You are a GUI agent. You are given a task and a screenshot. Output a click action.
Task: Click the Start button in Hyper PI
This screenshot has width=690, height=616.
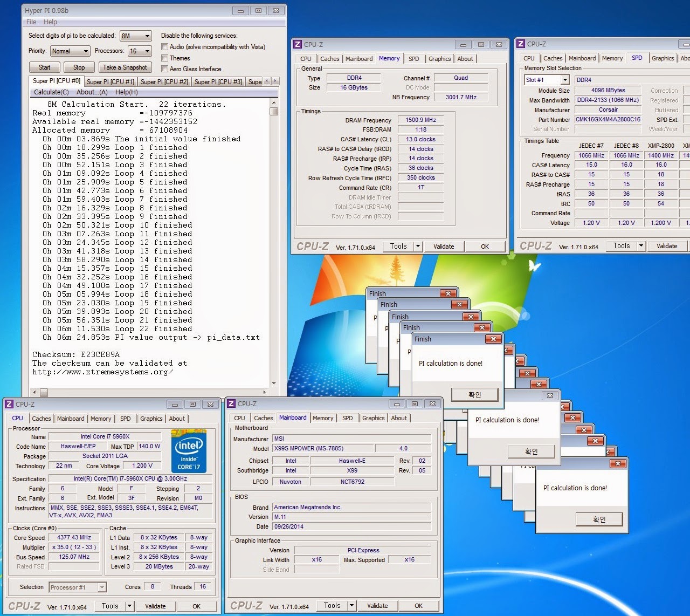click(x=45, y=67)
